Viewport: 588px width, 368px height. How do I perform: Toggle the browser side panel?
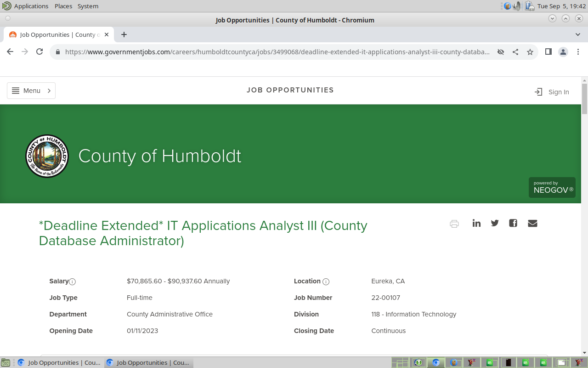[548, 52]
